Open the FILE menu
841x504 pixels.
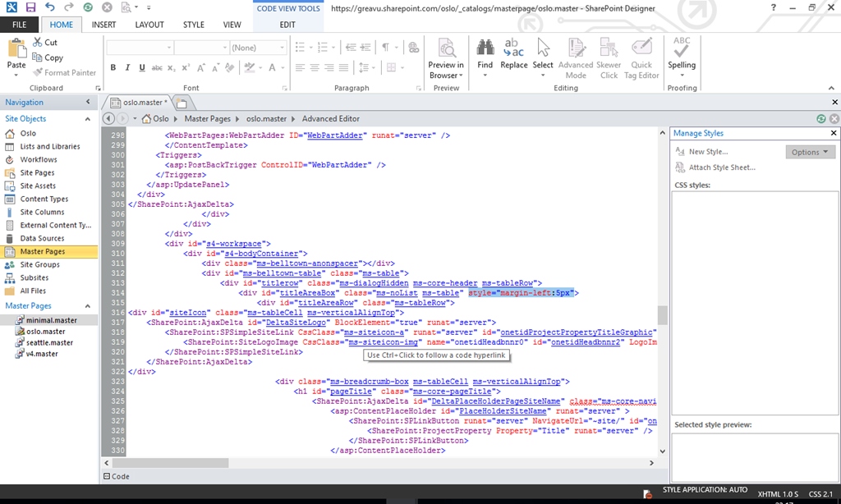click(19, 25)
